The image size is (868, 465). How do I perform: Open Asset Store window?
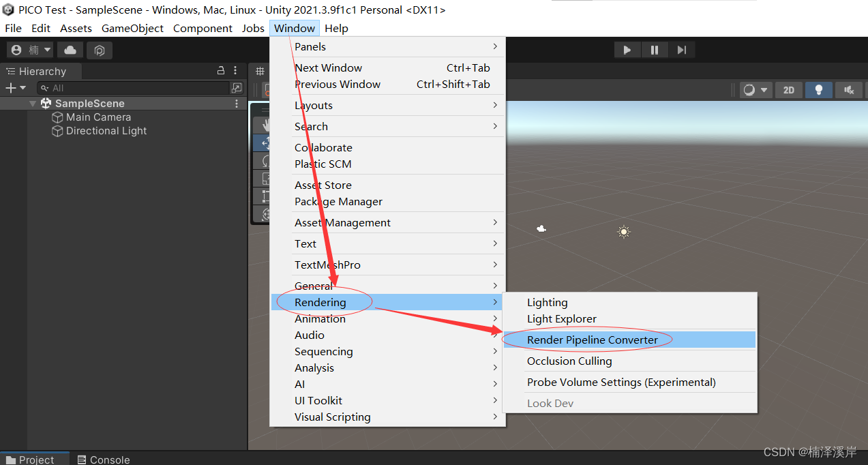coord(387,185)
